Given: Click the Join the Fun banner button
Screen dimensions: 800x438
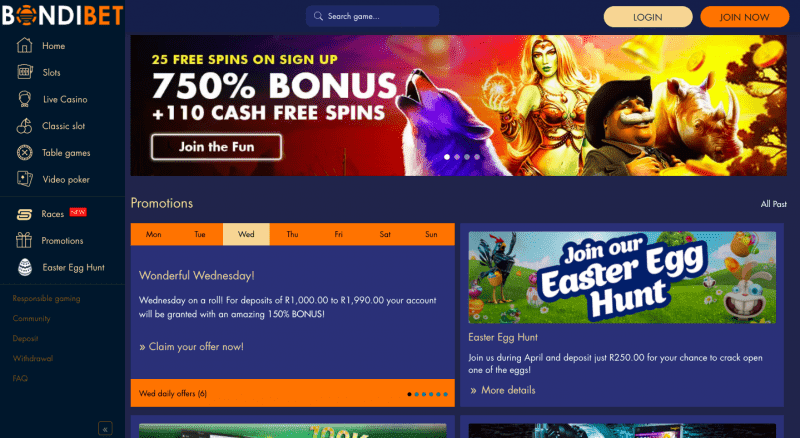Looking at the screenshot, I should click(216, 147).
